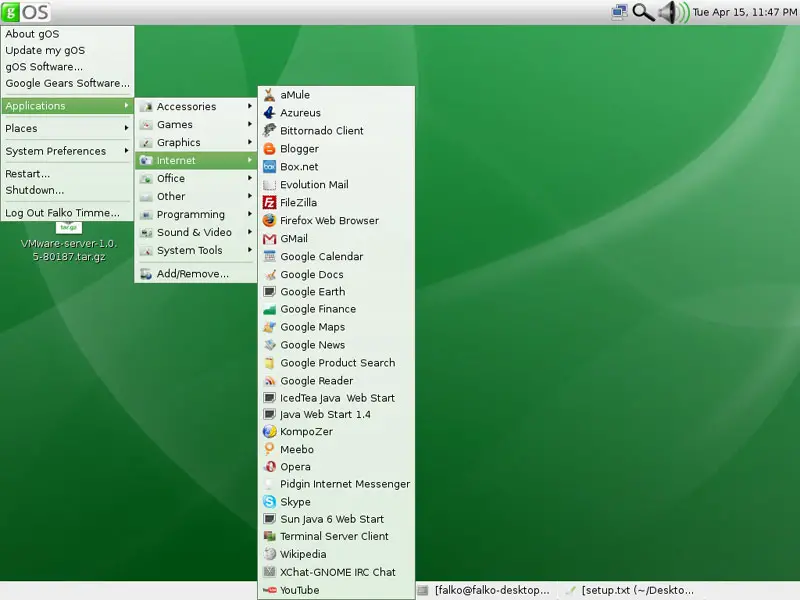Switch to setup.txt taskbar window

click(x=631, y=590)
